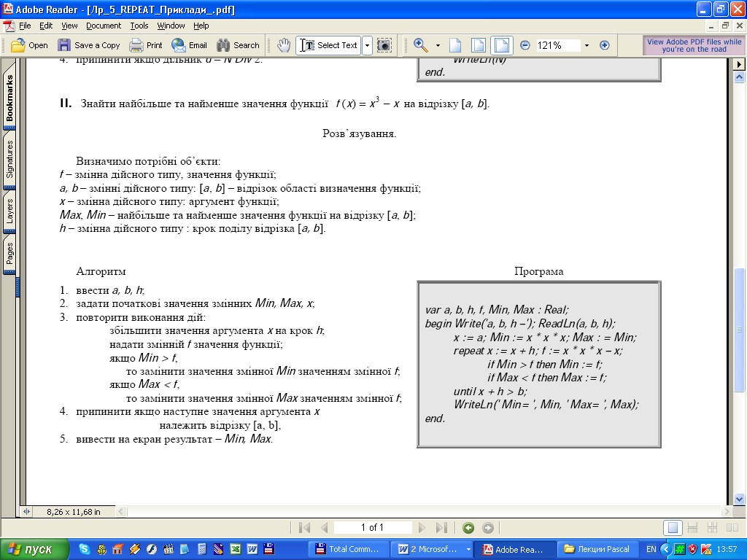The width and height of the screenshot is (747, 560).
Task: Click horizontal scrollbar left arrow
Action: 121,512
